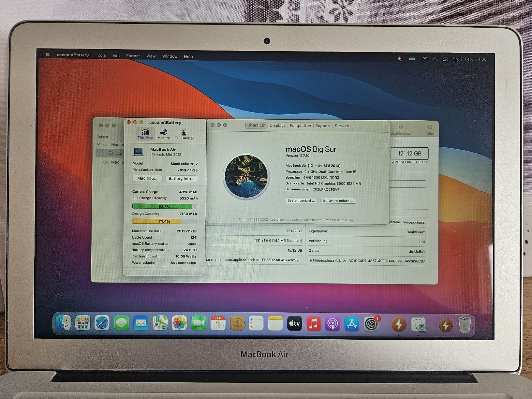Screen dimensions: 532x399
Task: Open Podcasts from the Dock
Action: pos(332,324)
